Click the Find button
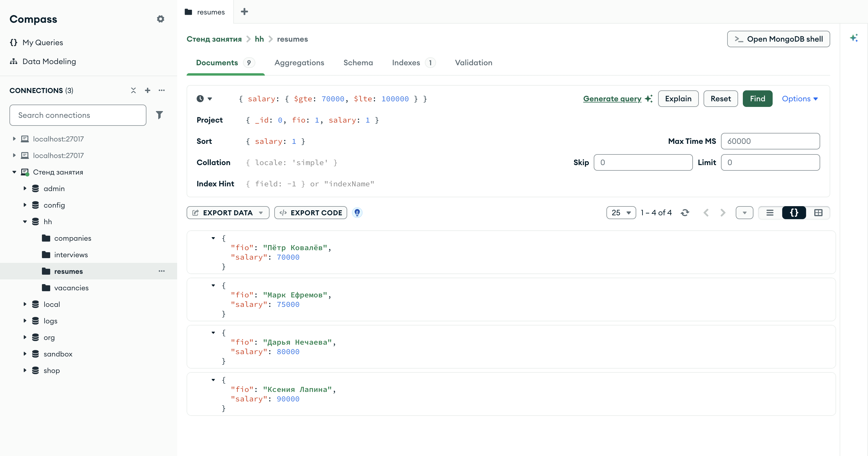Viewport: 868px width, 456px height. point(757,98)
